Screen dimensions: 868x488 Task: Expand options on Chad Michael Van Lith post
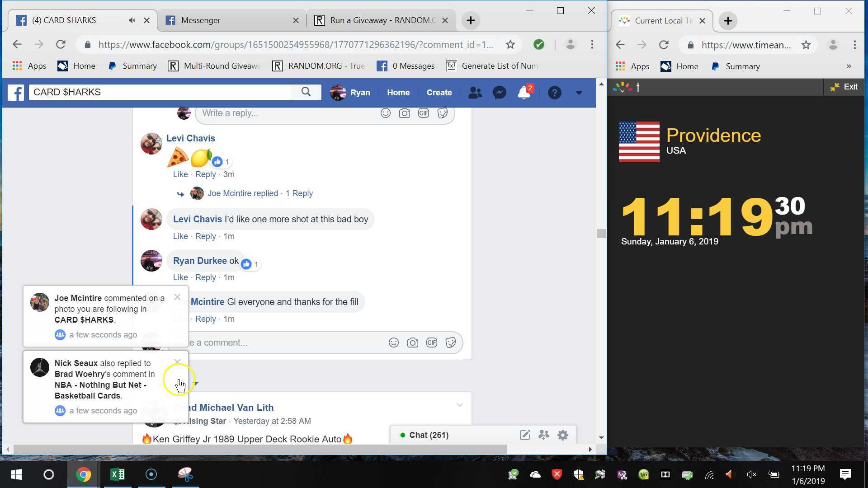[459, 405]
